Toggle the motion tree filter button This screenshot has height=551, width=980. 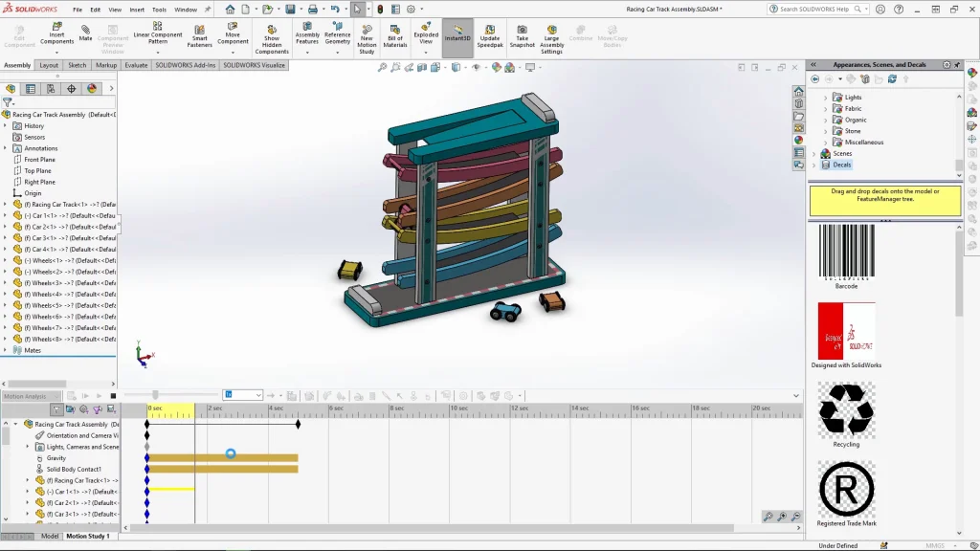[56, 409]
